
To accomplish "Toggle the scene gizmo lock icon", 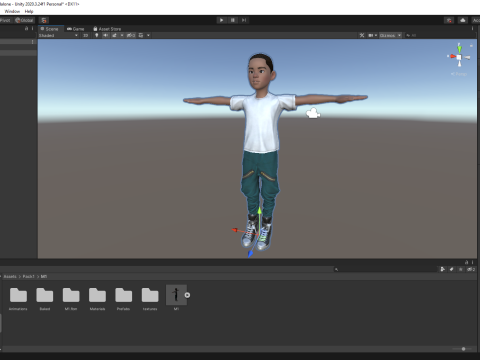I will (x=471, y=45).
